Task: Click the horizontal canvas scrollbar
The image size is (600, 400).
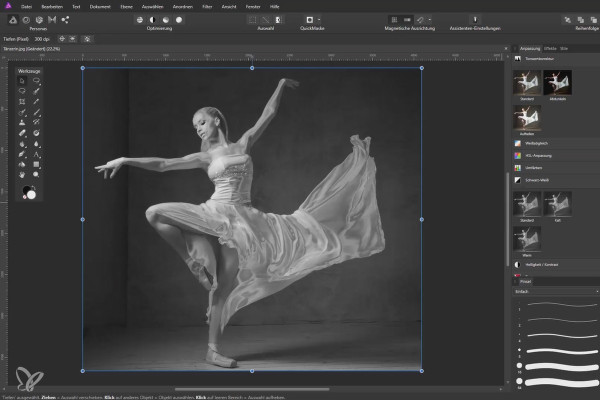Action: 252,389
